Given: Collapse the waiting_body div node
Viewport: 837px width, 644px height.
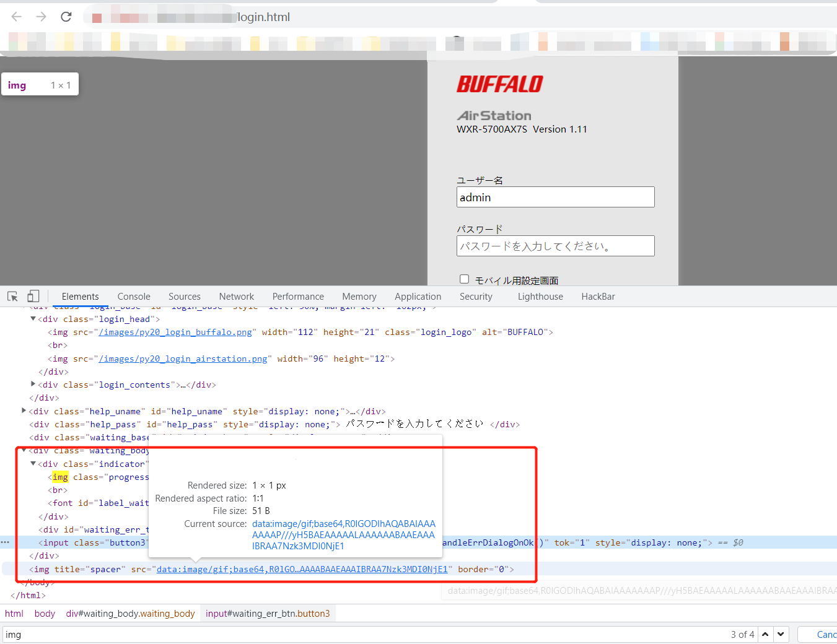Looking at the screenshot, I should click(24, 451).
